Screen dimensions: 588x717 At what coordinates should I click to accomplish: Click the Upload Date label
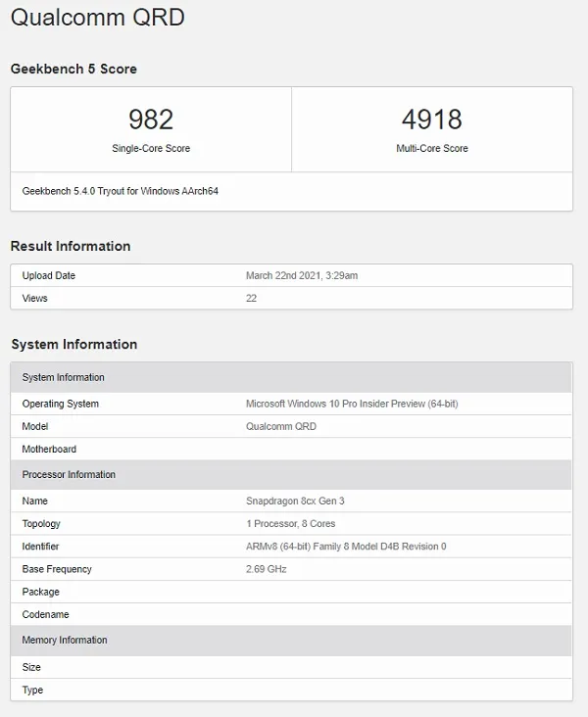pos(48,276)
